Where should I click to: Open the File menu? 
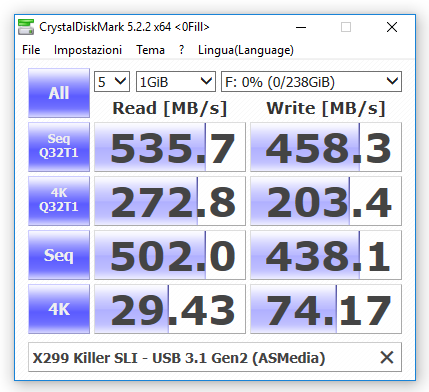(31, 50)
